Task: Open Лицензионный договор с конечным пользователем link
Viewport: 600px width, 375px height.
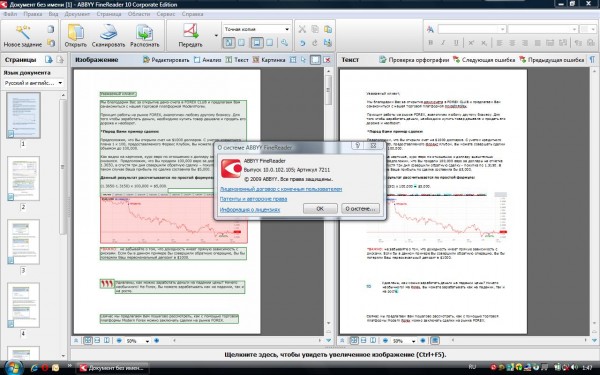Action: (281, 189)
